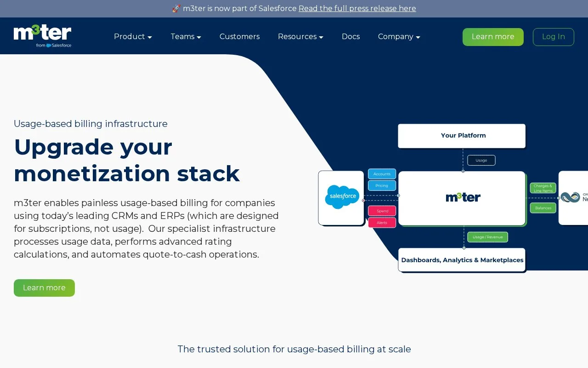Click the Pricing tag in the diagram
This screenshot has width=588, height=368.
pyautogui.click(x=382, y=186)
